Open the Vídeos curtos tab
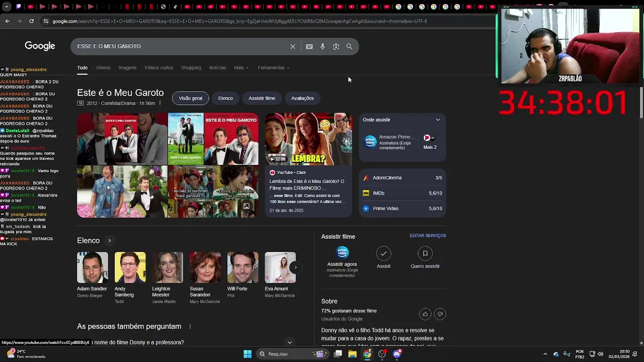The width and height of the screenshot is (644, 362). pos(158,67)
